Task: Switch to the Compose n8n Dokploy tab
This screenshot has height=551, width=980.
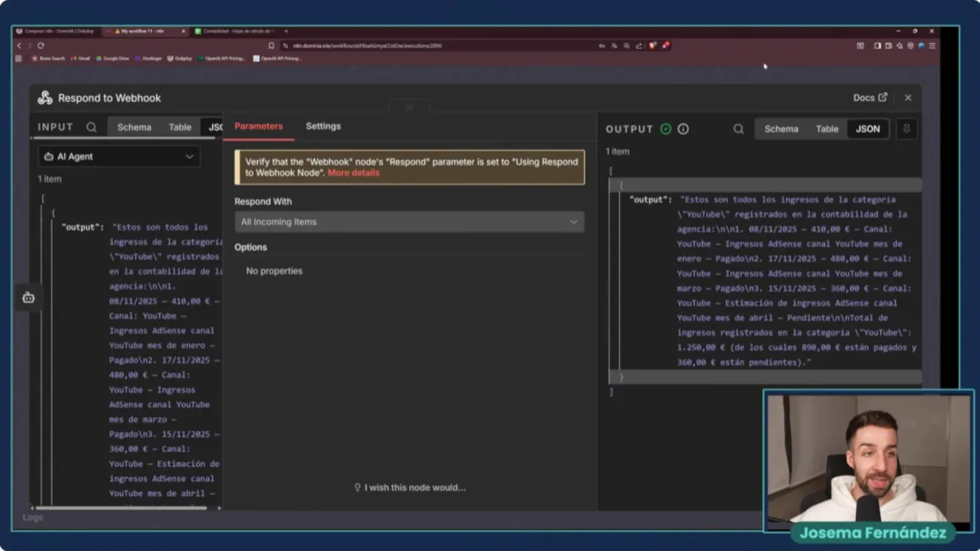Action: (x=54, y=31)
